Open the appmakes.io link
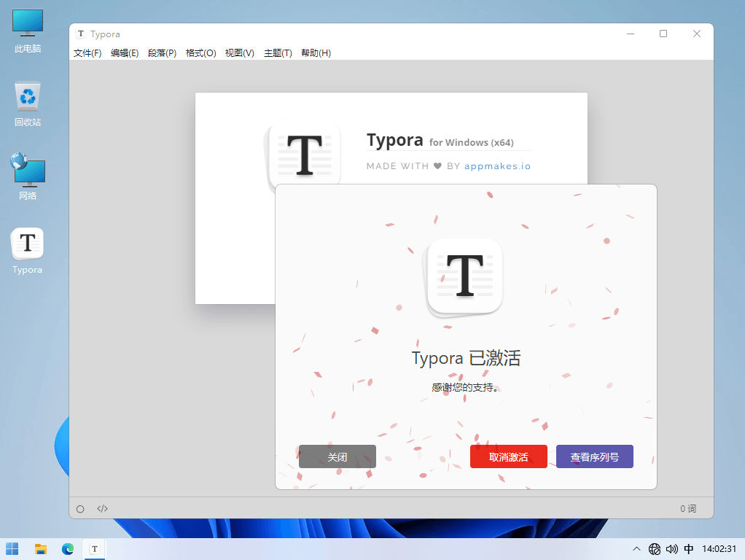 [497, 166]
